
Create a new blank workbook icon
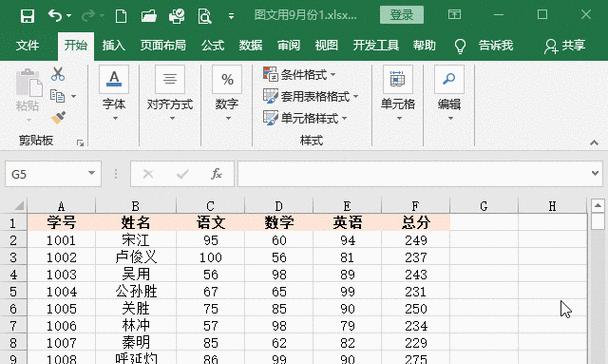121,16
